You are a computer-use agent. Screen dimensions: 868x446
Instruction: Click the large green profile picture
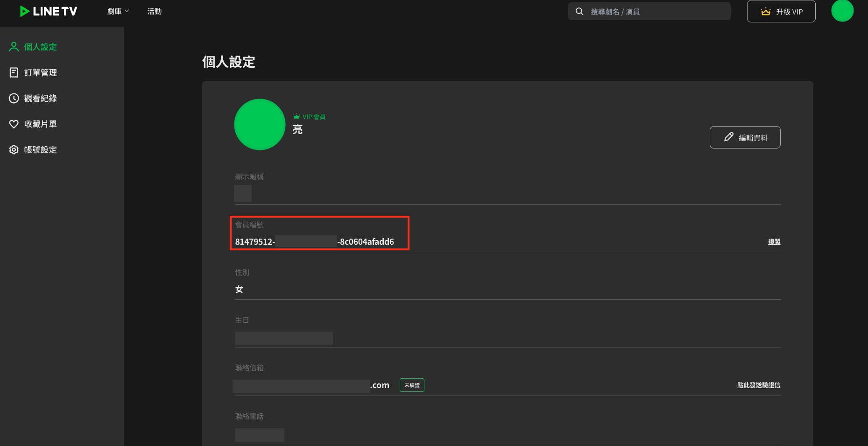(260, 124)
